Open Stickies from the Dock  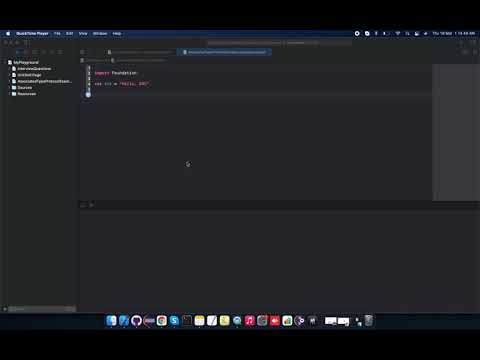click(225, 321)
